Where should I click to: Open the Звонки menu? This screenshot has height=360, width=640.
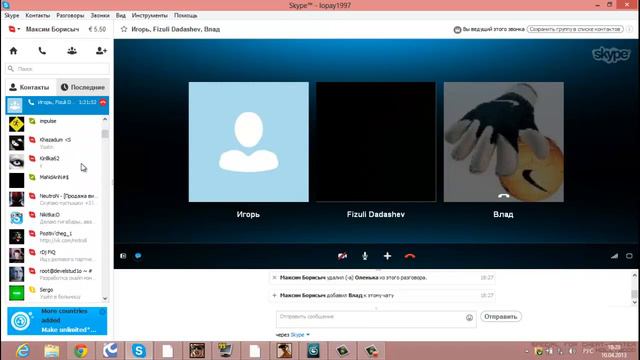tap(100, 16)
